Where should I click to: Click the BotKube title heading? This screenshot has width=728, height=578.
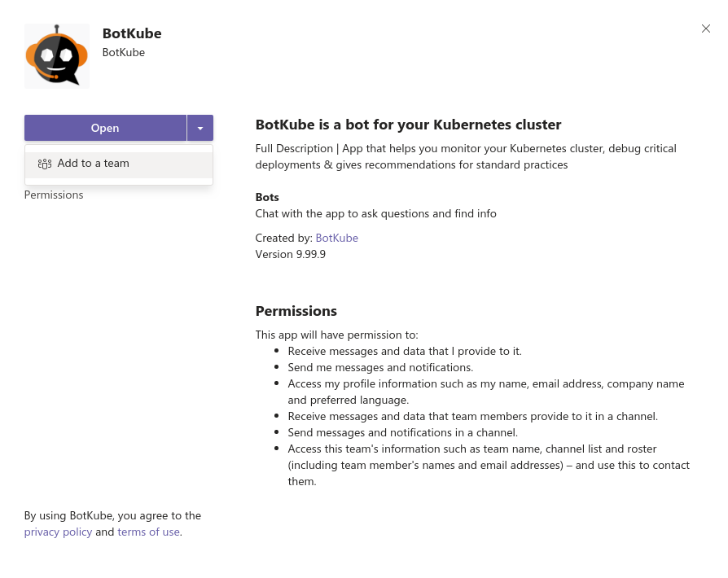pos(131,33)
